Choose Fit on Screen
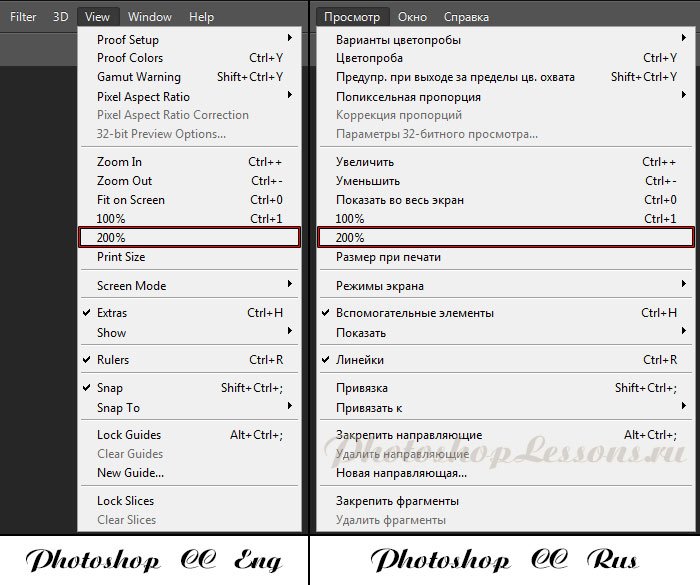 pos(190,200)
